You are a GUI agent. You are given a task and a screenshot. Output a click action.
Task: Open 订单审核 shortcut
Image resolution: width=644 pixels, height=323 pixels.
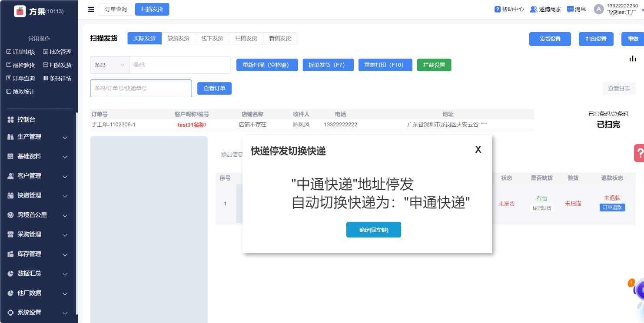(20, 52)
